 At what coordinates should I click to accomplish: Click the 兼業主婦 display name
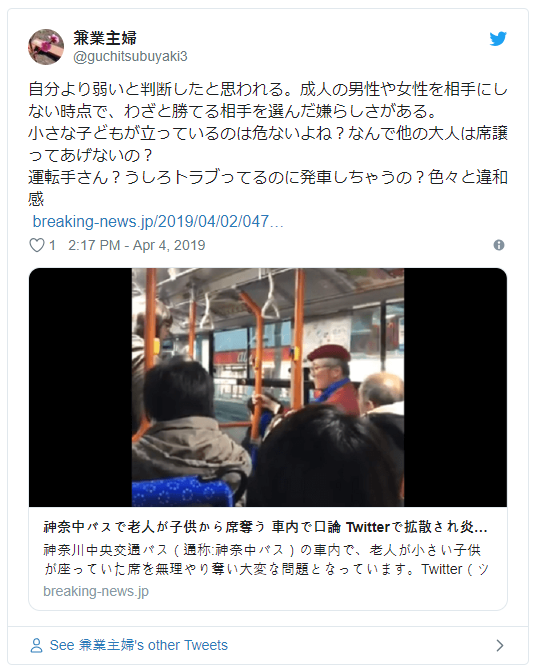click(x=105, y=38)
